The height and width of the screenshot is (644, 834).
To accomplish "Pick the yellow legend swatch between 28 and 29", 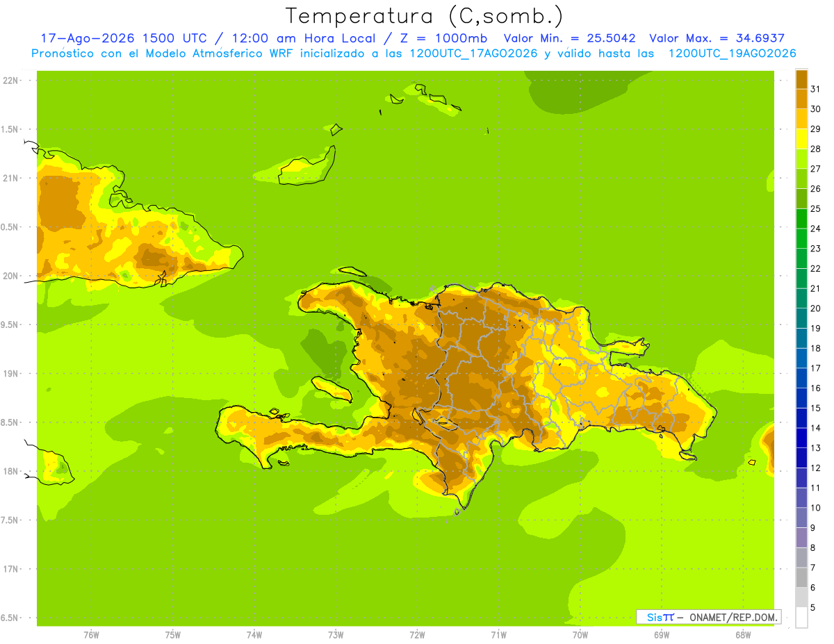I will [x=801, y=139].
